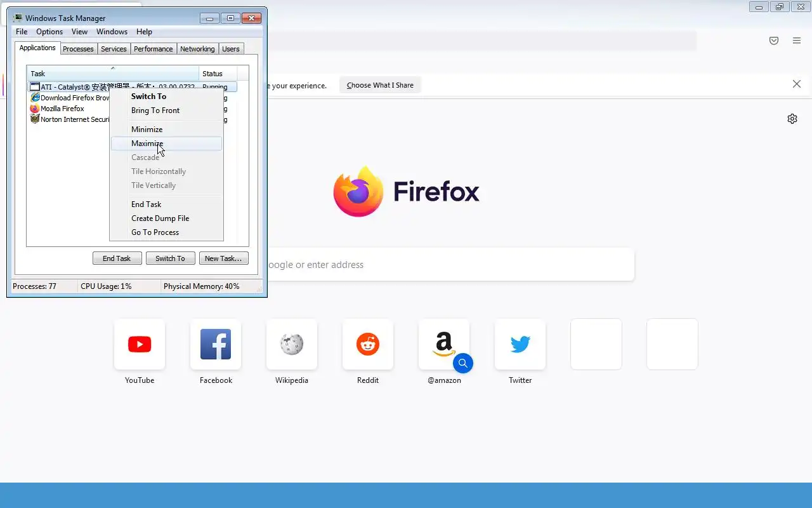The height and width of the screenshot is (508, 812).
Task: Choose End Task in the context menu
Action: (x=166, y=204)
